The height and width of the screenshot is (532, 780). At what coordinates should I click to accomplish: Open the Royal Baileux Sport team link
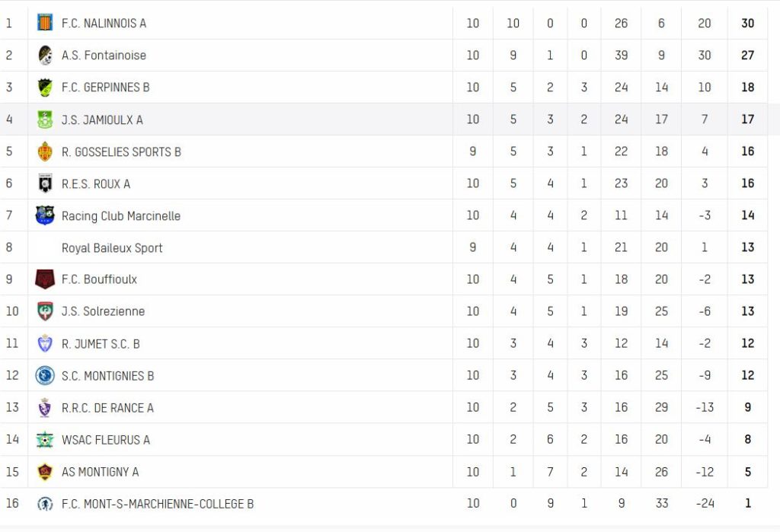pyautogui.click(x=112, y=248)
